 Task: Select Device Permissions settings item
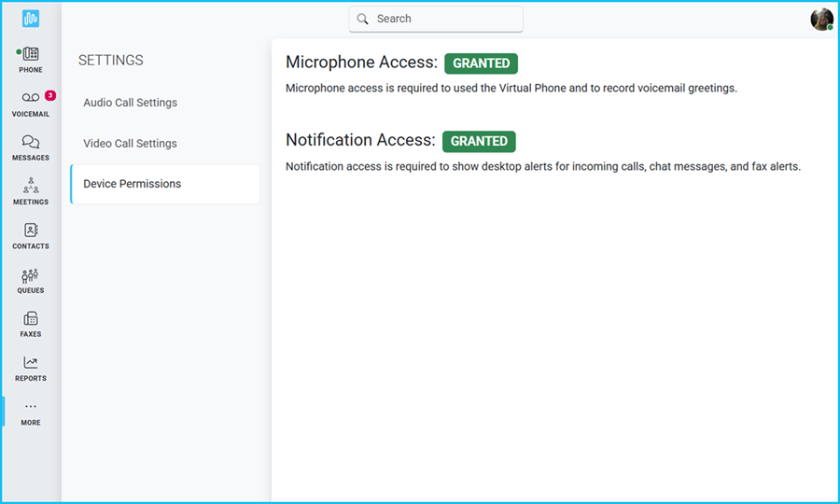coord(132,184)
